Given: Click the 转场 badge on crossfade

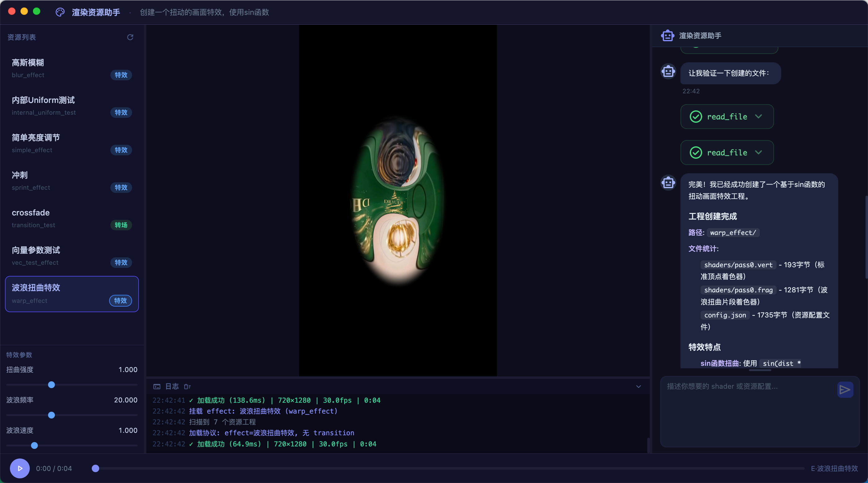Looking at the screenshot, I should (x=121, y=225).
